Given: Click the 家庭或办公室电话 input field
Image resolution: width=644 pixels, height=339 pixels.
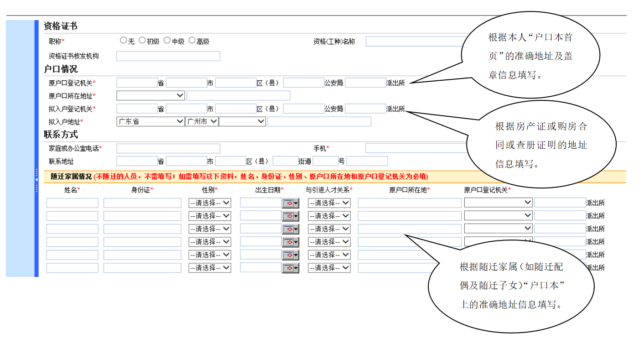Looking at the screenshot, I should [x=168, y=148].
